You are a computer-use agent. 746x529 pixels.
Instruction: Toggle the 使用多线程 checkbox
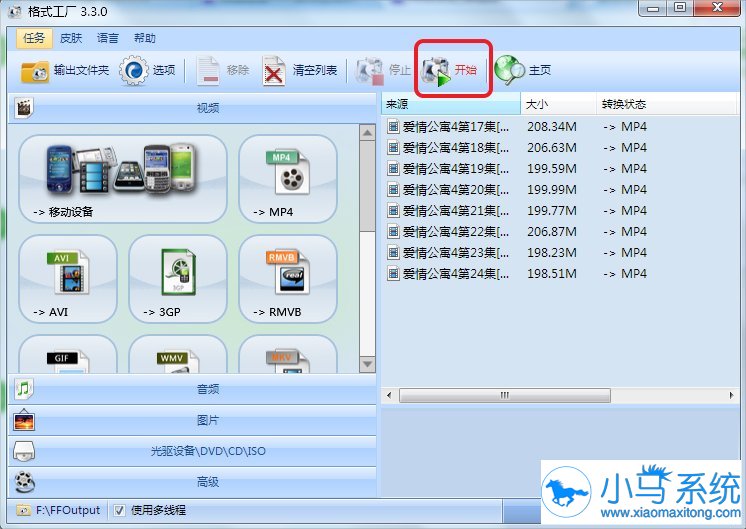(119, 510)
